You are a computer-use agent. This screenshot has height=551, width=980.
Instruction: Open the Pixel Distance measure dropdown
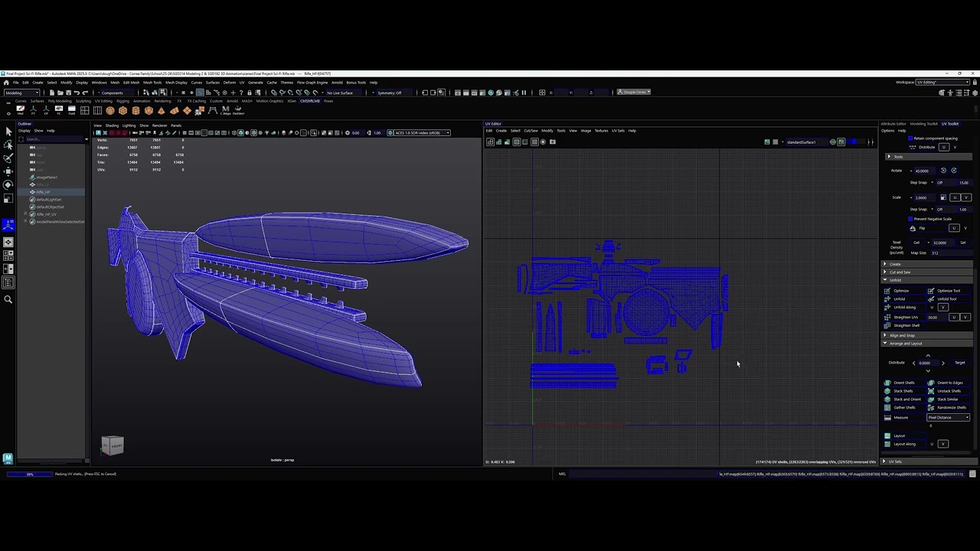click(x=948, y=418)
